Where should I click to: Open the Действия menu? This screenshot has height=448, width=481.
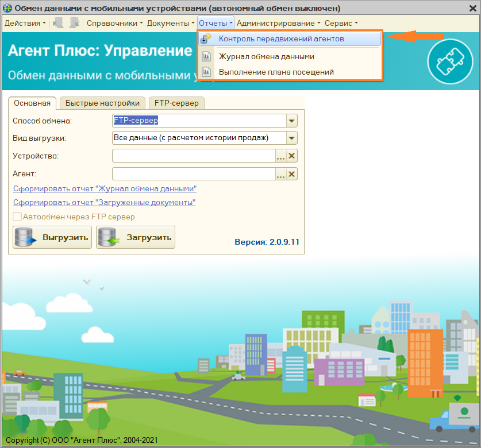[x=25, y=24]
